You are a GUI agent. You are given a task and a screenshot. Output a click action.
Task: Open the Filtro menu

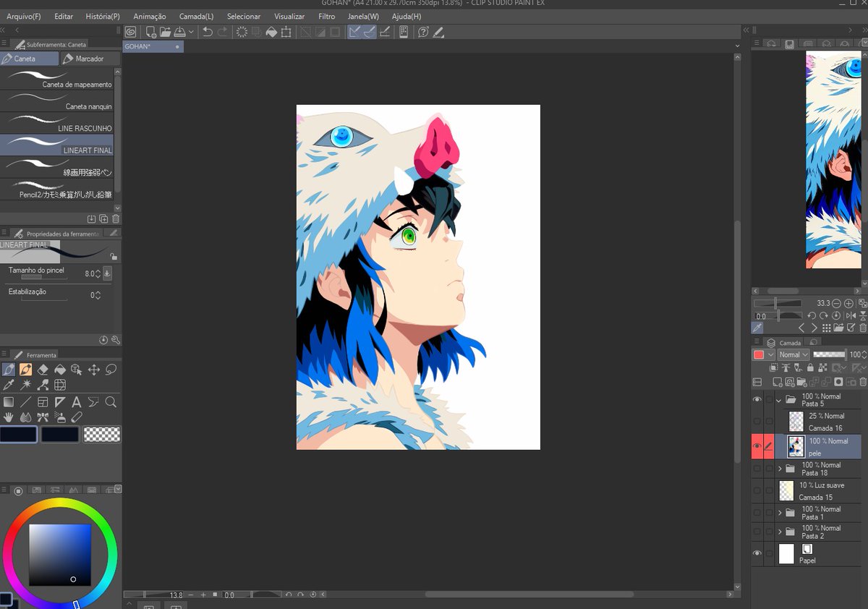[x=326, y=16]
